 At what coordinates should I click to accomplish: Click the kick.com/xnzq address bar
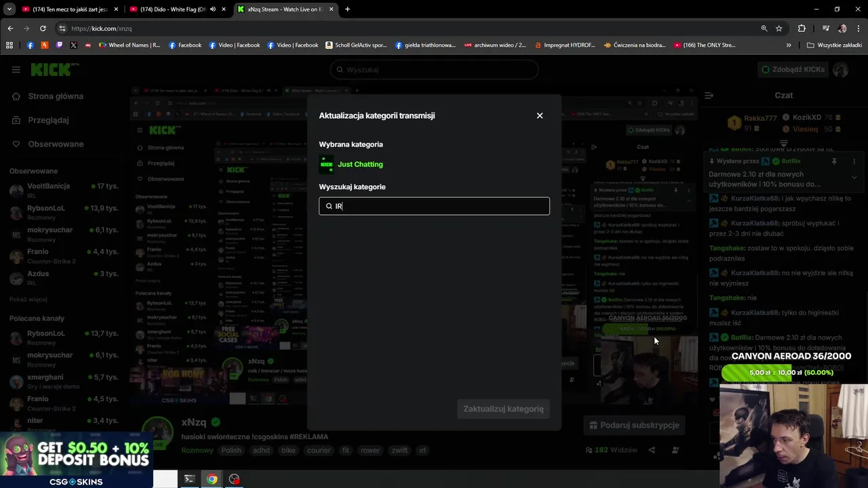407,28
